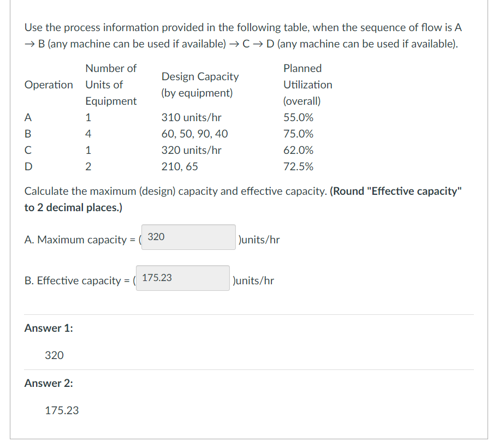Select Operation A row in the table
This screenshot has height=448, width=499.
click(164, 117)
